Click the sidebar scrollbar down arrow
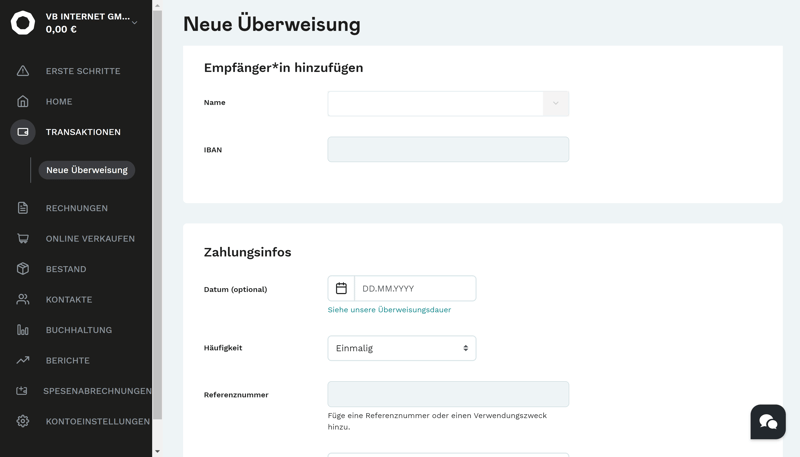 tap(157, 451)
